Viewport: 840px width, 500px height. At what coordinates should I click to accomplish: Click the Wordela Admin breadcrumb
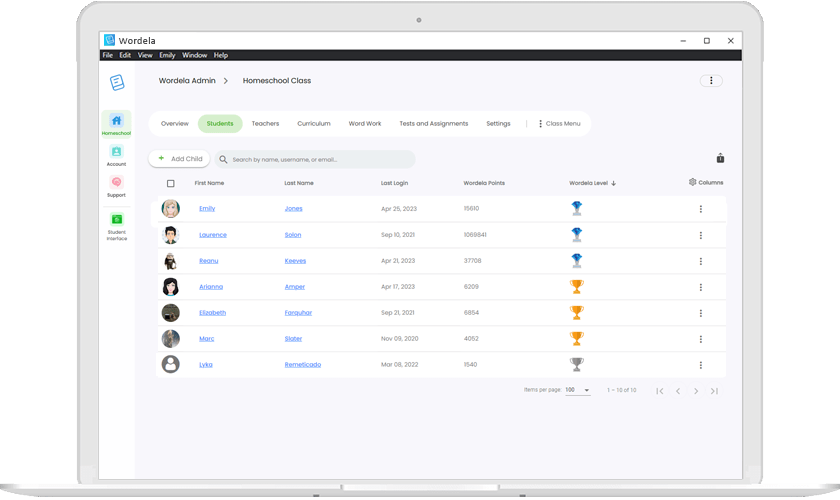pyautogui.click(x=187, y=80)
